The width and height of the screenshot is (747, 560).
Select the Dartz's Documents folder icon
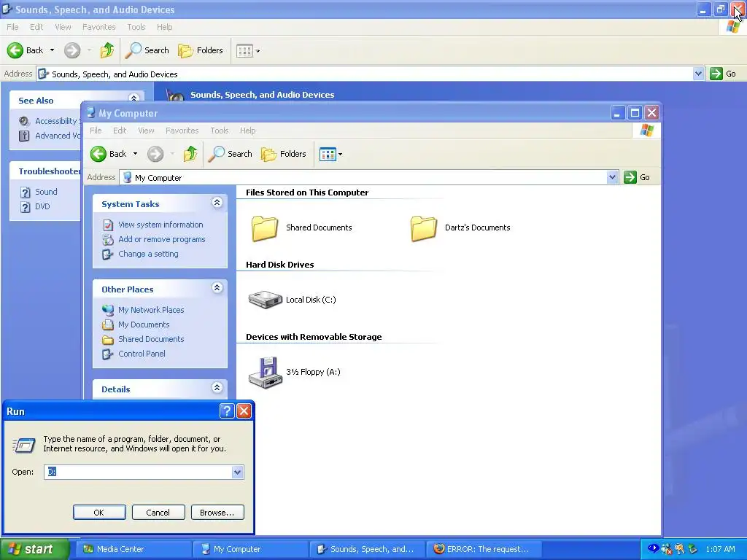coord(424,228)
